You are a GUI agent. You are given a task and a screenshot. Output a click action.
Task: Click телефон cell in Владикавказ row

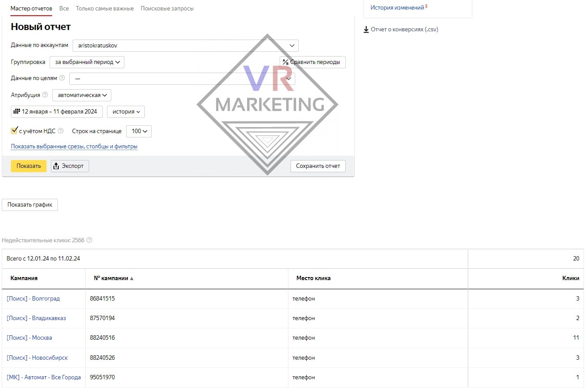(x=304, y=318)
